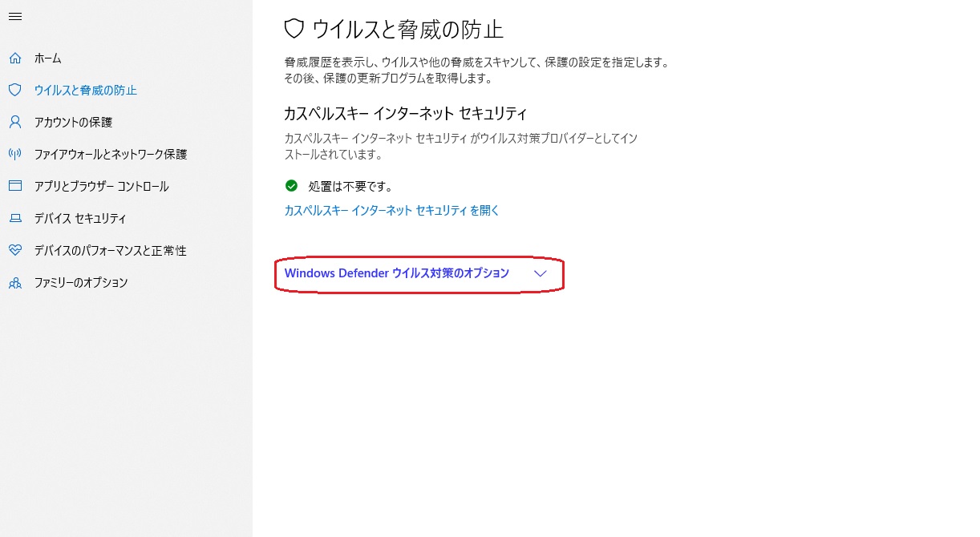Go to ホーム in the sidebar
Viewport: 980px width, 537px height.
pos(48,59)
